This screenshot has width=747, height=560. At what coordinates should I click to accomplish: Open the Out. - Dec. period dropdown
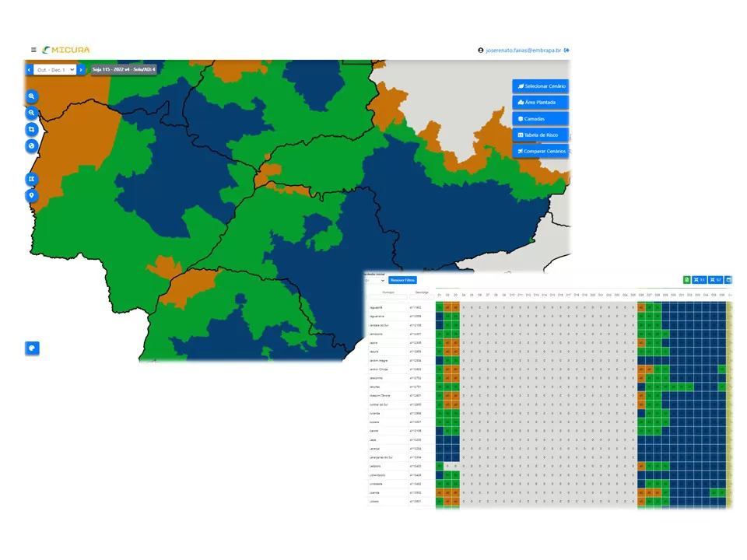point(54,70)
